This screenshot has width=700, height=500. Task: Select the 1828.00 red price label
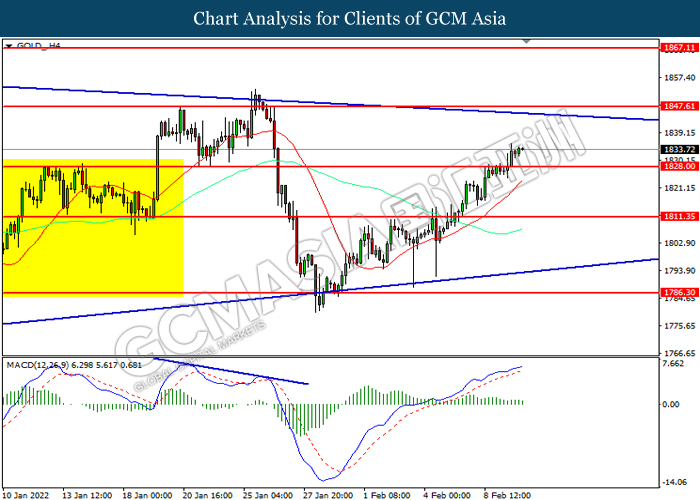coord(679,166)
